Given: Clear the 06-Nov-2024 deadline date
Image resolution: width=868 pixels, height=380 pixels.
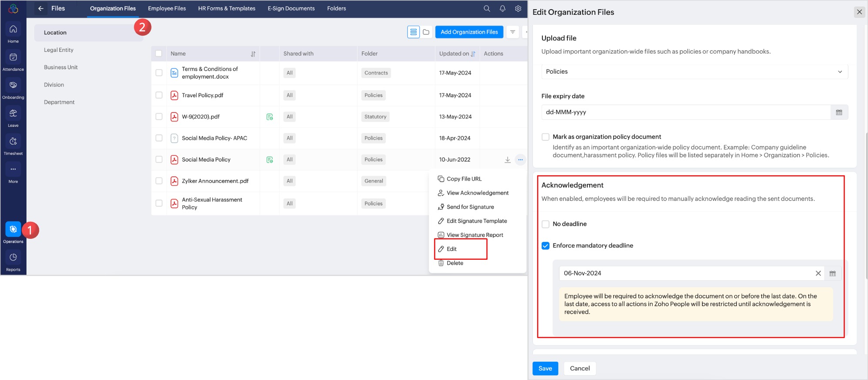Looking at the screenshot, I should click(x=818, y=274).
